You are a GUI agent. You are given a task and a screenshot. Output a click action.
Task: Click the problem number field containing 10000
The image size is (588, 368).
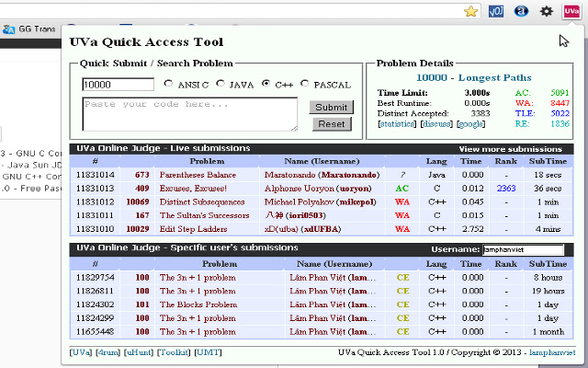coord(118,85)
